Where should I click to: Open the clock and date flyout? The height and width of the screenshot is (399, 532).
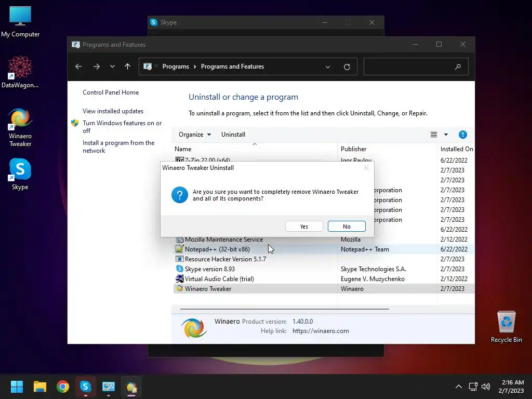pos(511,387)
